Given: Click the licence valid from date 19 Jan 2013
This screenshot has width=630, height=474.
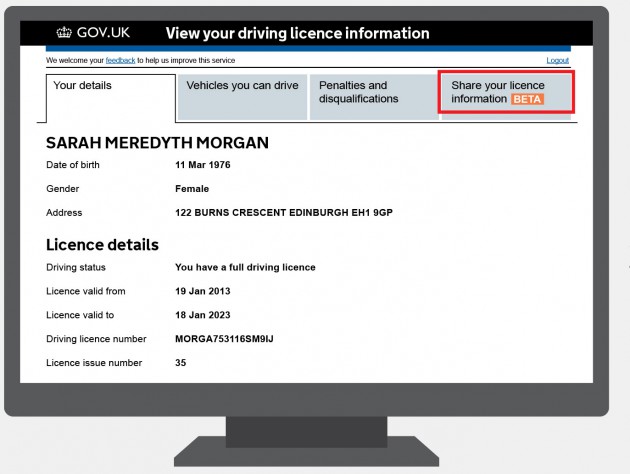Looking at the screenshot, I should [203, 291].
